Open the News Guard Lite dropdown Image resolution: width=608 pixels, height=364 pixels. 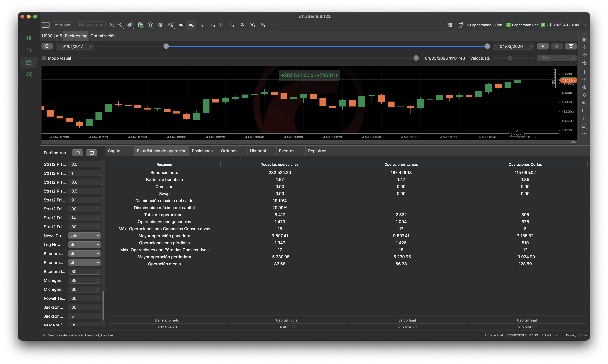coord(84,235)
